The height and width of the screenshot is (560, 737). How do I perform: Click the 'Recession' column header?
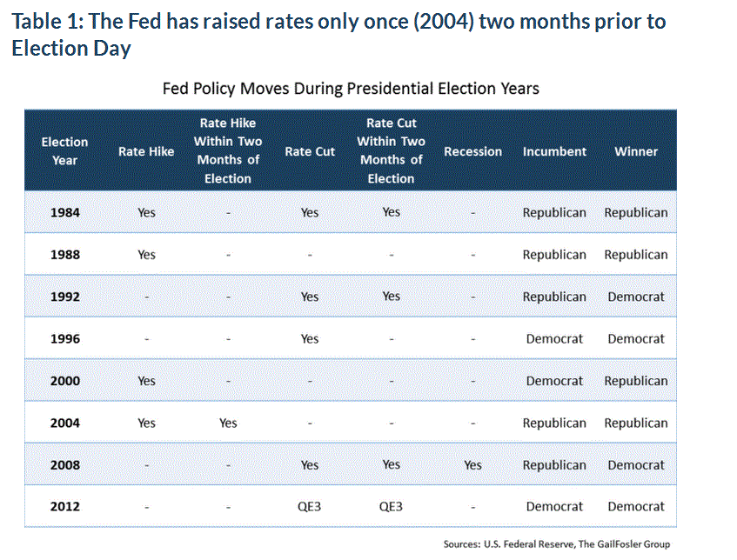tap(472, 151)
